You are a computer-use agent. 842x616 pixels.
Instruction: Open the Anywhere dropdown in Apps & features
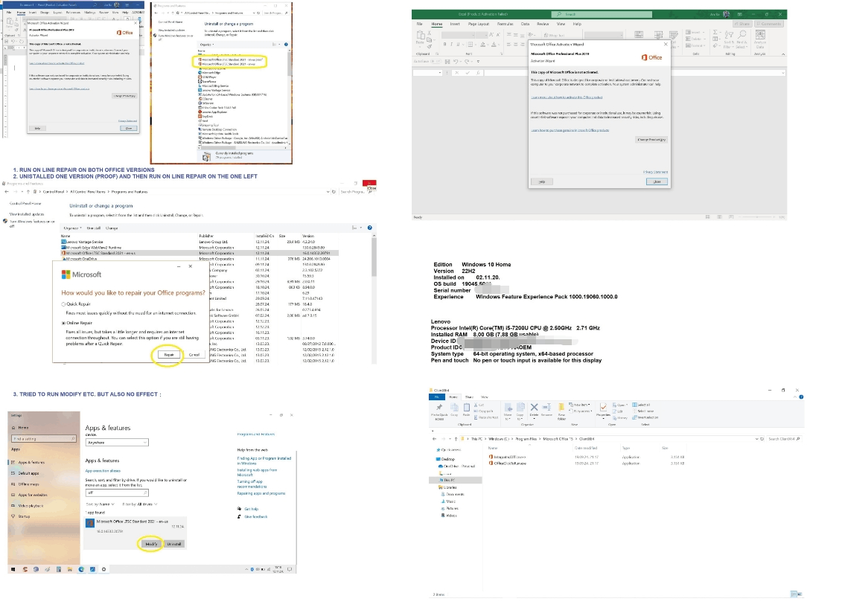tap(117, 443)
